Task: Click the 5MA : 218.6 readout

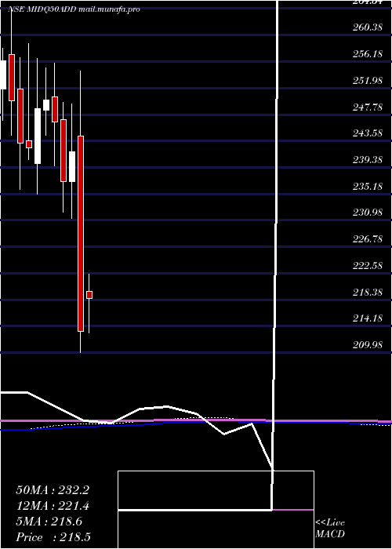Action: pos(49,522)
